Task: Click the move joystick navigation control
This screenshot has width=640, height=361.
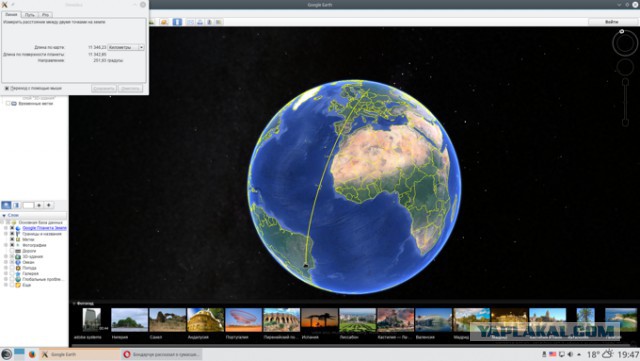Action: coord(625,67)
